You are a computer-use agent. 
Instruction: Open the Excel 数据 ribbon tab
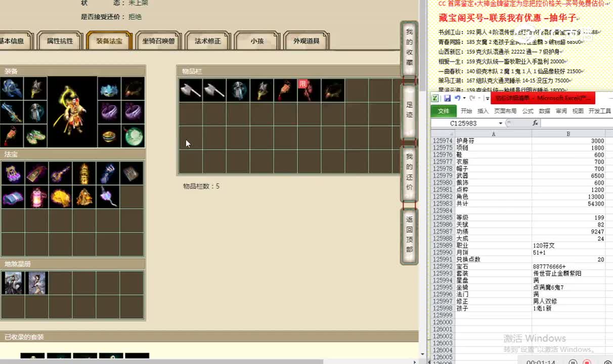[544, 111]
